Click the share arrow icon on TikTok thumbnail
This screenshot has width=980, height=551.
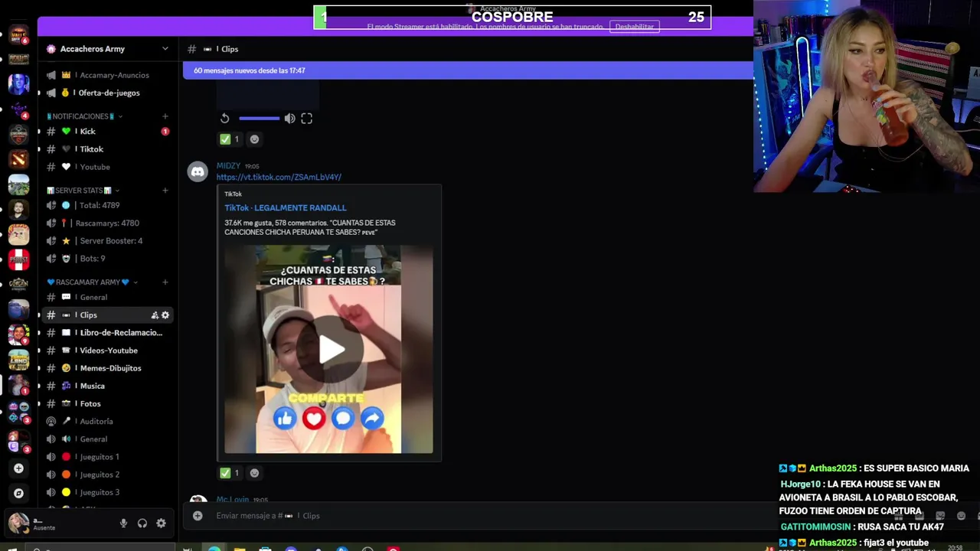tap(372, 418)
